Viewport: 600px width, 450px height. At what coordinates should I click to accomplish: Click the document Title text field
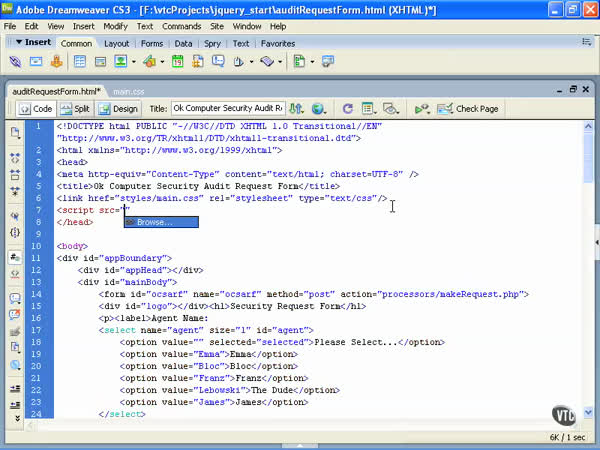click(228, 108)
